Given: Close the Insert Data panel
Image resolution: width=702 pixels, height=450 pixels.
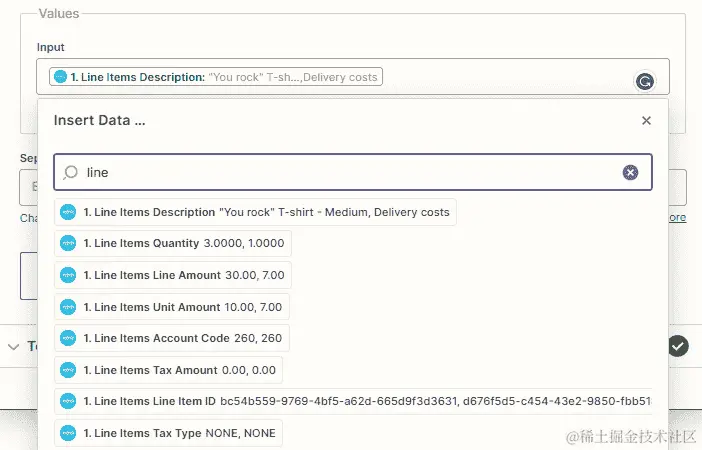Looking at the screenshot, I should pyautogui.click(x=646, y=120).
